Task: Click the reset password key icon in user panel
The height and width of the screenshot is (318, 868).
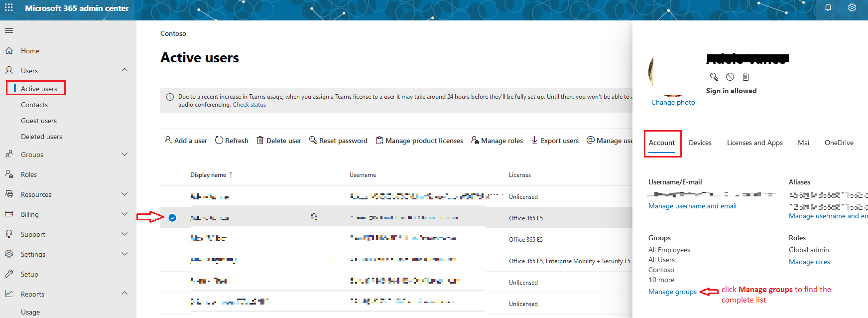Action: (x=714, y=77)
